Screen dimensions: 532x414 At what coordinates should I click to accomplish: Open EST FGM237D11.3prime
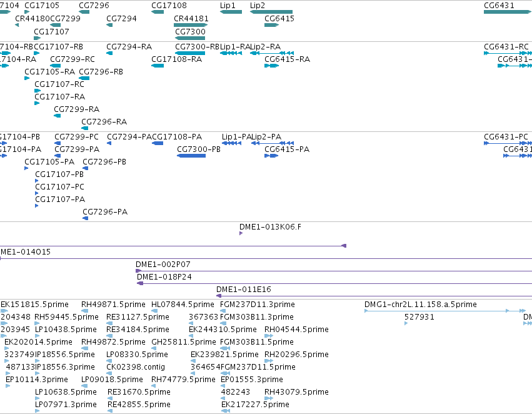258,305
